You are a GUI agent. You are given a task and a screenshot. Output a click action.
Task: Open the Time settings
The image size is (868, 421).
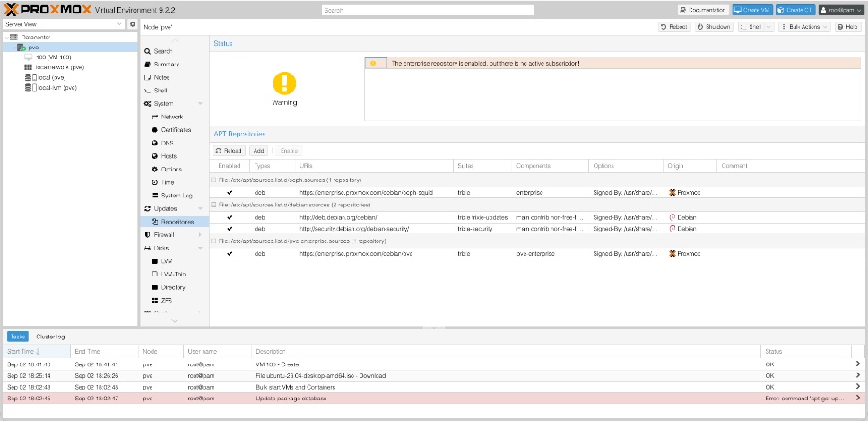tap(173, 182)
